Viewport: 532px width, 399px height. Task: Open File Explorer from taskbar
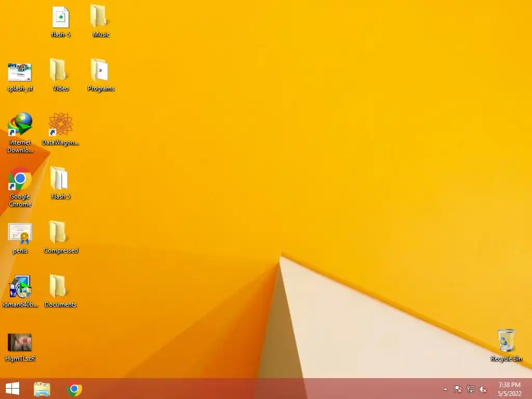click(x=42, y=389)
